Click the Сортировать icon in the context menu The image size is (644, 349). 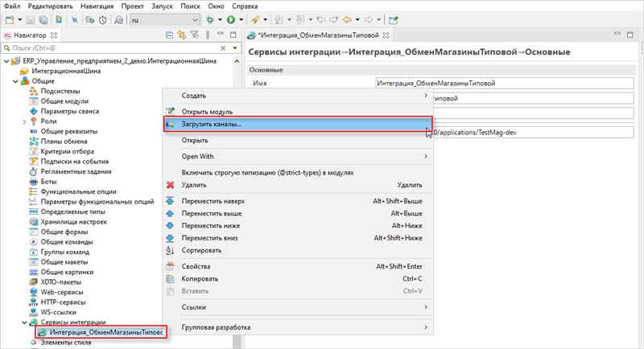click(170, 251)
